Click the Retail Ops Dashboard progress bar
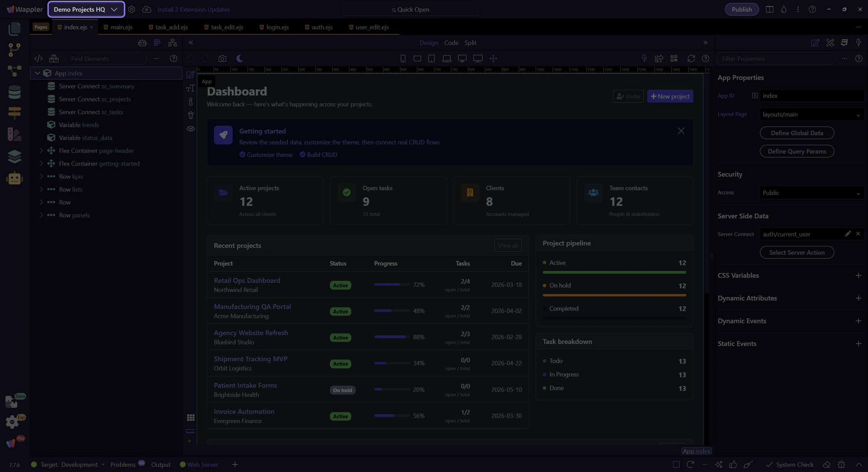868x472 pixels. coord(391,285)
